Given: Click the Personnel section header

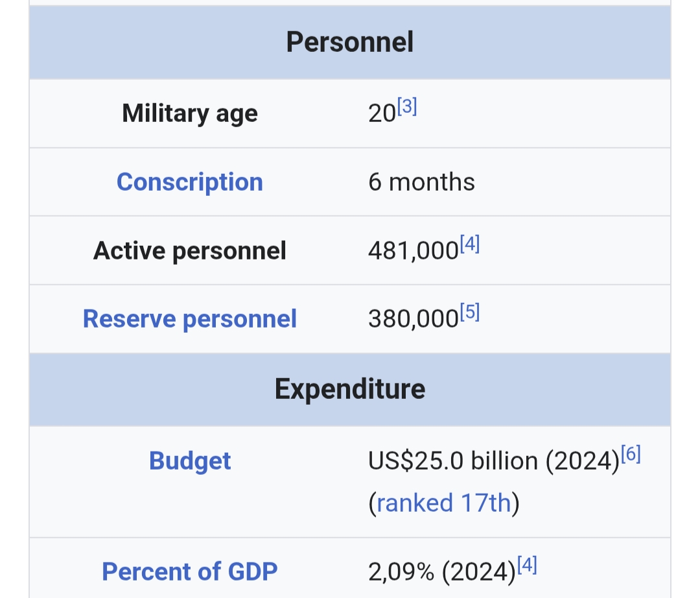Looking at the screenshot, I should (x=350, y=42).
